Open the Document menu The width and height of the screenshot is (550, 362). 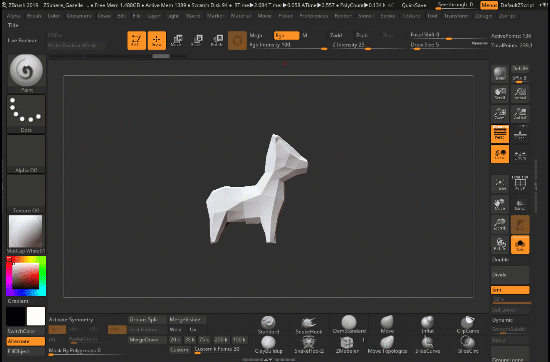point(79,16)
